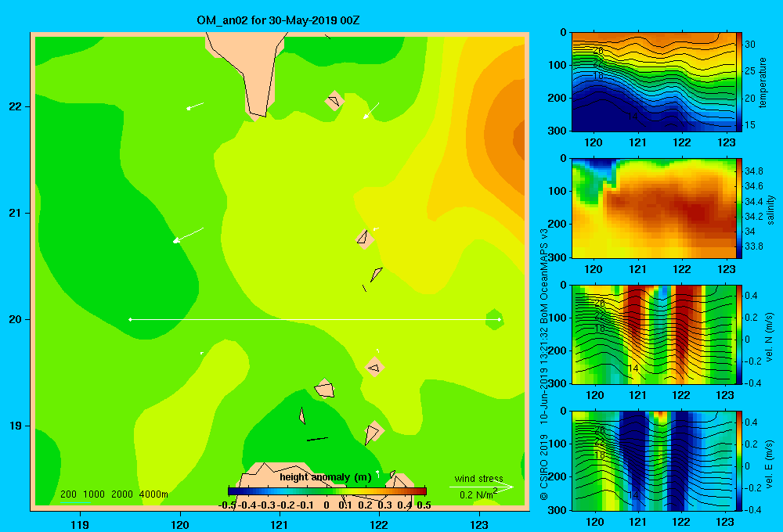Open the temperature depth section plot
This screenshot has width=783, height=532.
tap(653, 82)
